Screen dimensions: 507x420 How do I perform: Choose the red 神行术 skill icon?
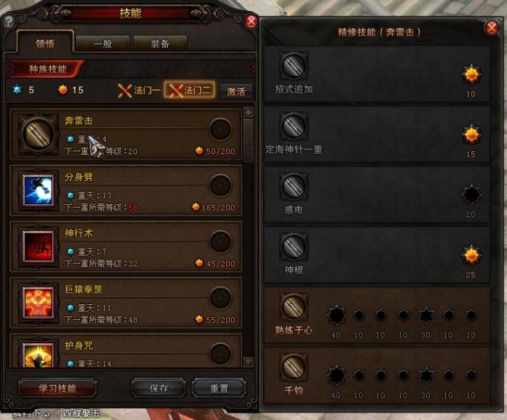[38, 246]
